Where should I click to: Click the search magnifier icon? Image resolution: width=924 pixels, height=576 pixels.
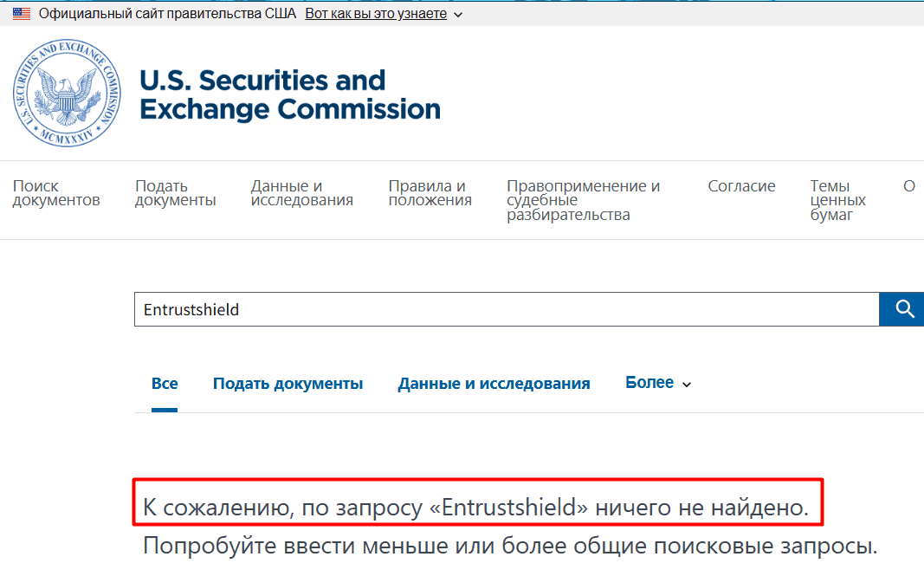click(902, 308)
